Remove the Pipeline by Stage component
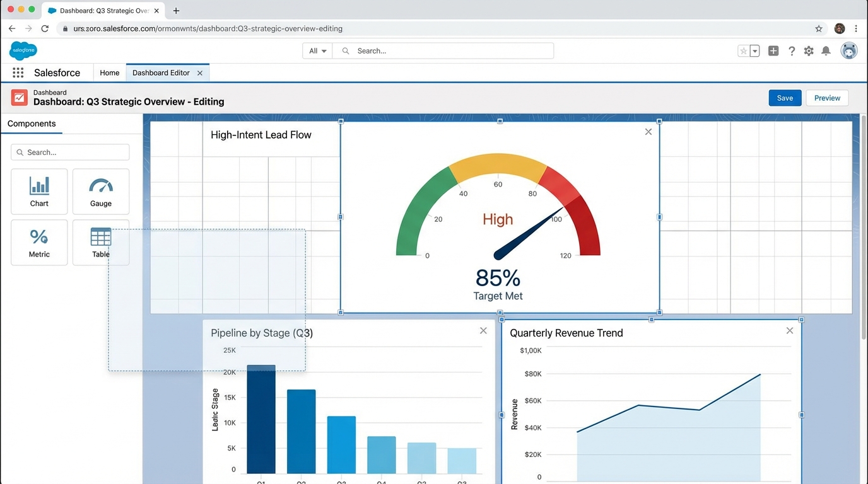 coord(483,330)
